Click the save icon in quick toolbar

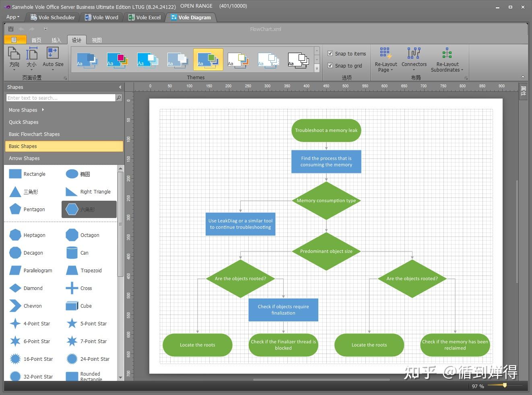pyautogui.click(x=11, y=29)
